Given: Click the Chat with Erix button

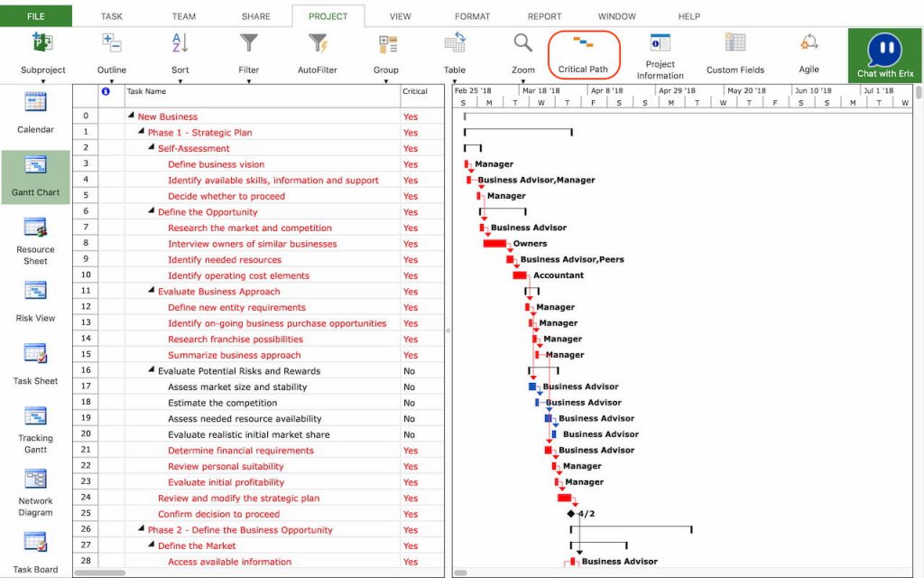Looking at the screenshot, I should click(x=883, y=54).
